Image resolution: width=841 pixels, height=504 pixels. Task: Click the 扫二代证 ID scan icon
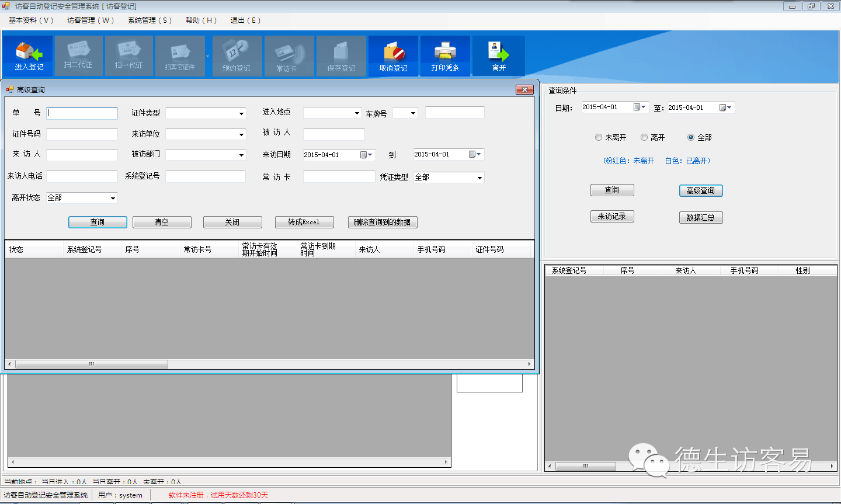(x=78, y=55)
